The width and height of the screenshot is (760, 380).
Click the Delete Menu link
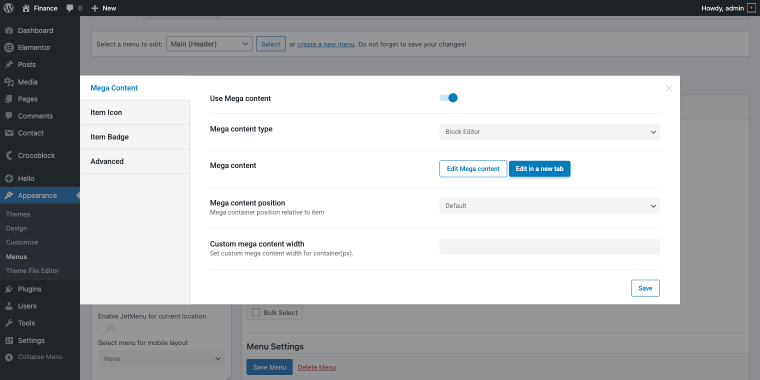[x=317, y=367]
